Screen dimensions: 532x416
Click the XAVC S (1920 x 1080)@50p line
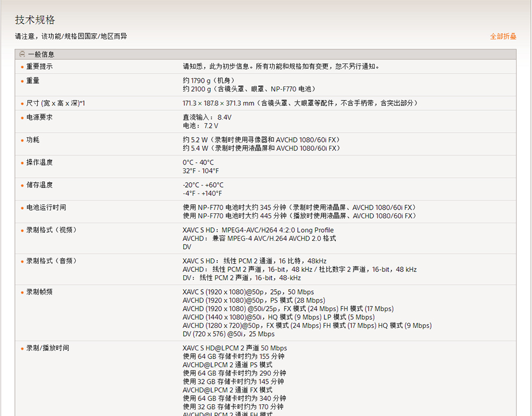coord(248,292)
